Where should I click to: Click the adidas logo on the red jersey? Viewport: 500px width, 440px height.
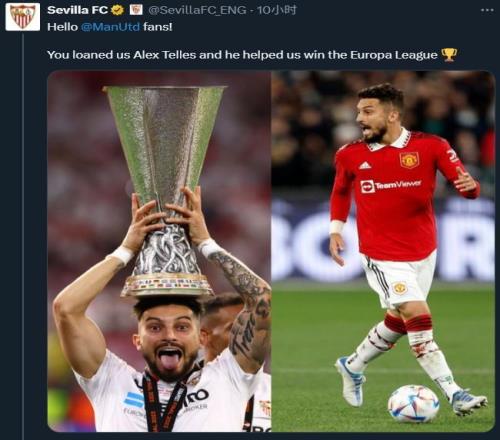click(x=365, y=165)
